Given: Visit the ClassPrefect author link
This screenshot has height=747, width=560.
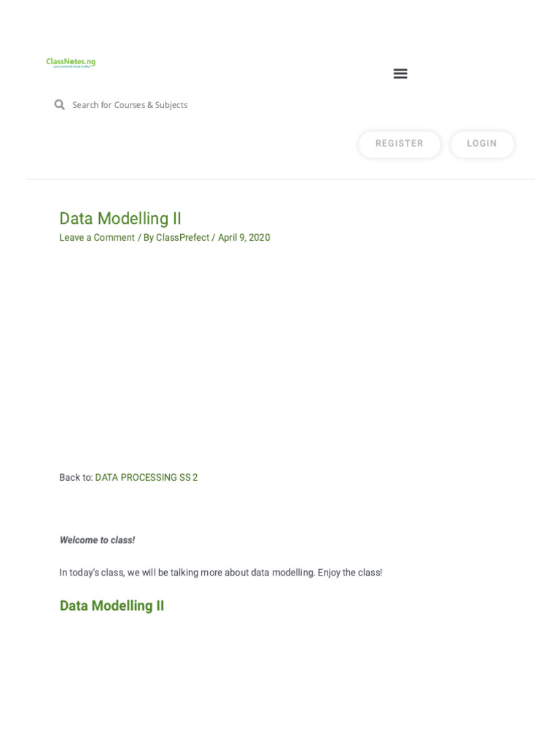Looking at the screenshot, I should pyautogui.click(x=182, y=238).
